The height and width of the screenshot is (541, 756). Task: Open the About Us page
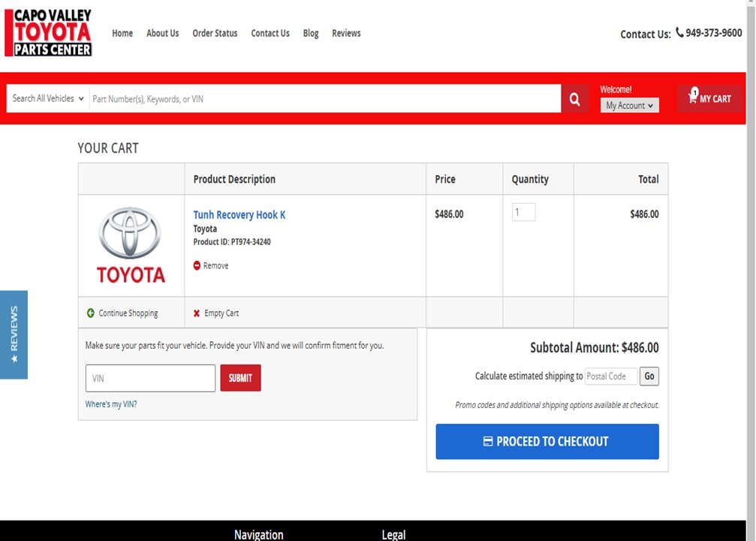(162, 33)
